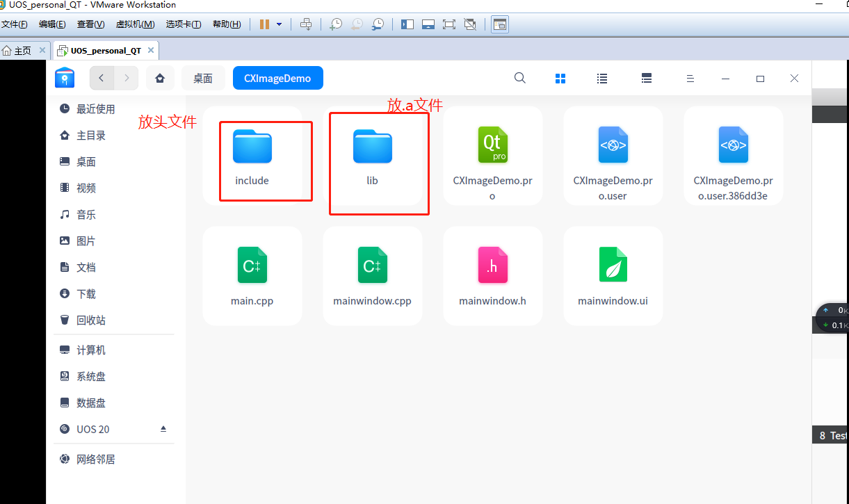Click the 桌面 breadcrumb button

click(x=203, y=78)
